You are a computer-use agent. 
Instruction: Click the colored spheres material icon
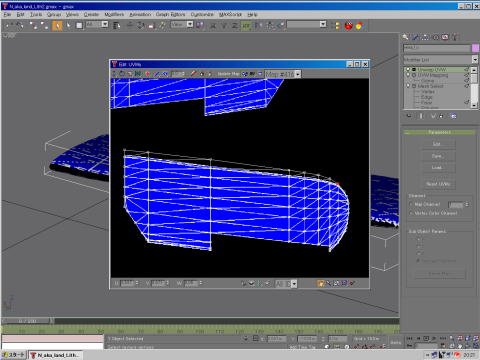click(x=359, y=25)
